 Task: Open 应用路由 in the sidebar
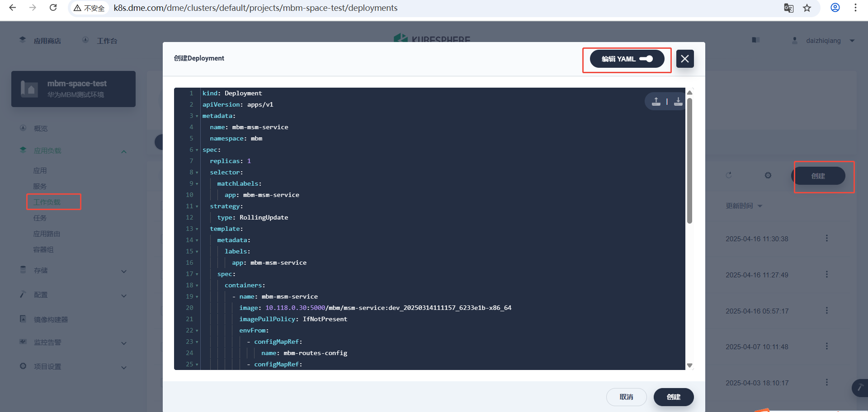pyautogui.click(x=47, y=234)
